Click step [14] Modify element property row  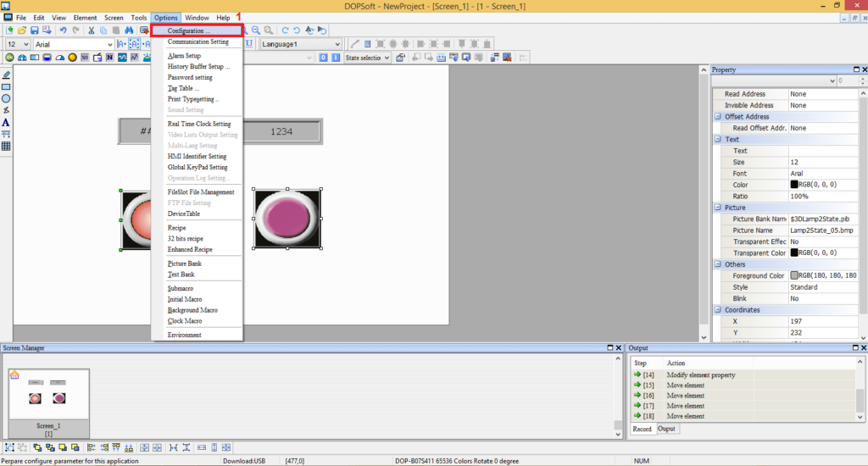[743, 375]
